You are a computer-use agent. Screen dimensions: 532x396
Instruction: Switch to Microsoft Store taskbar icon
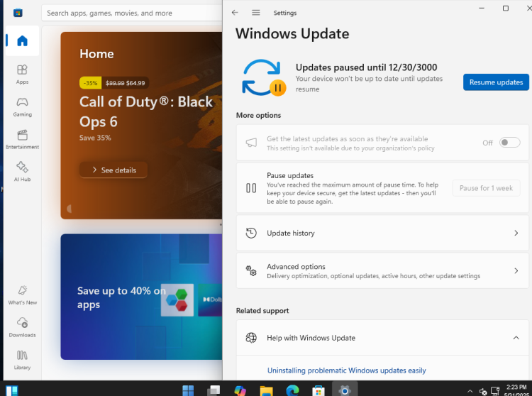click(318, 390)
